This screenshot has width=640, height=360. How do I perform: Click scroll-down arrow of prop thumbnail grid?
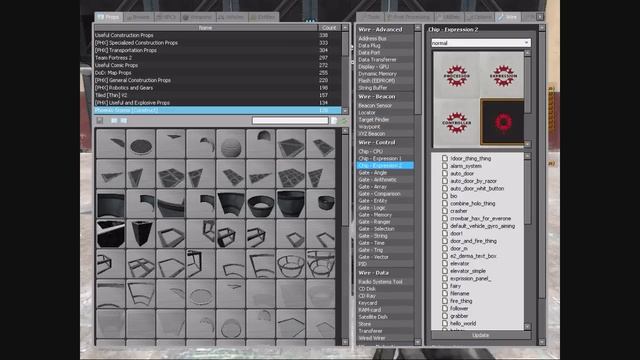tap(345, 342)
